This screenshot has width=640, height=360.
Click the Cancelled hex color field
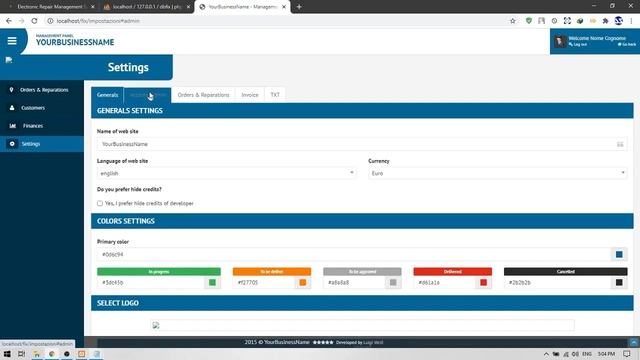[558, 282]
